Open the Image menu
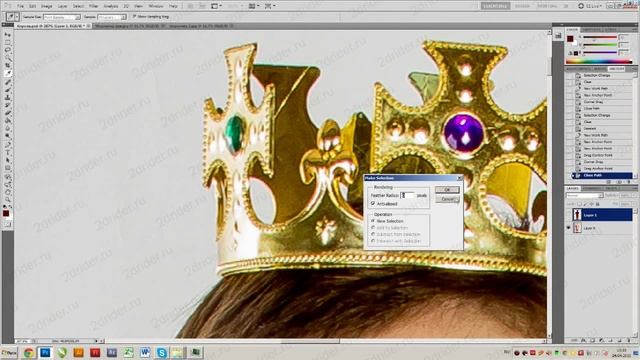 [x=47, y=6]
